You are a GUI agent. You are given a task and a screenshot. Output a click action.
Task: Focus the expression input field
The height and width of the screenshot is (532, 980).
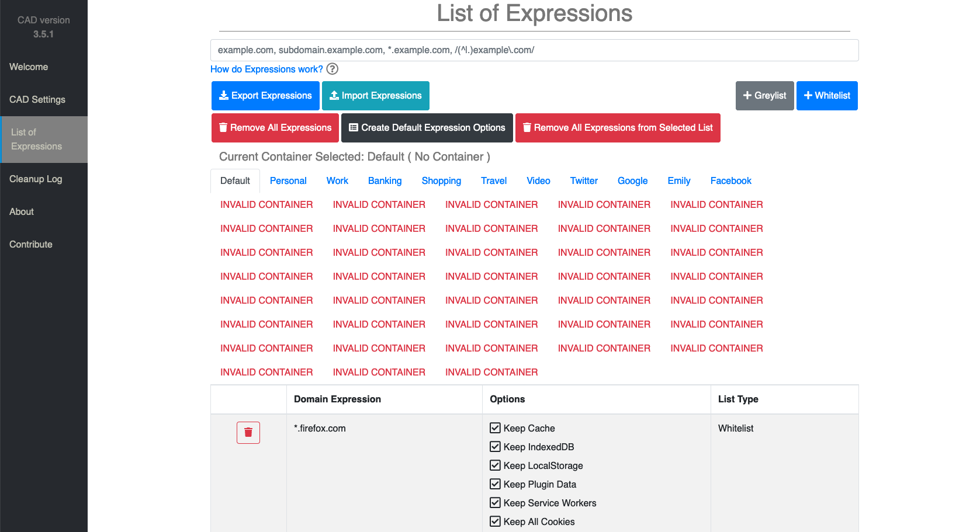click(535, 50)
